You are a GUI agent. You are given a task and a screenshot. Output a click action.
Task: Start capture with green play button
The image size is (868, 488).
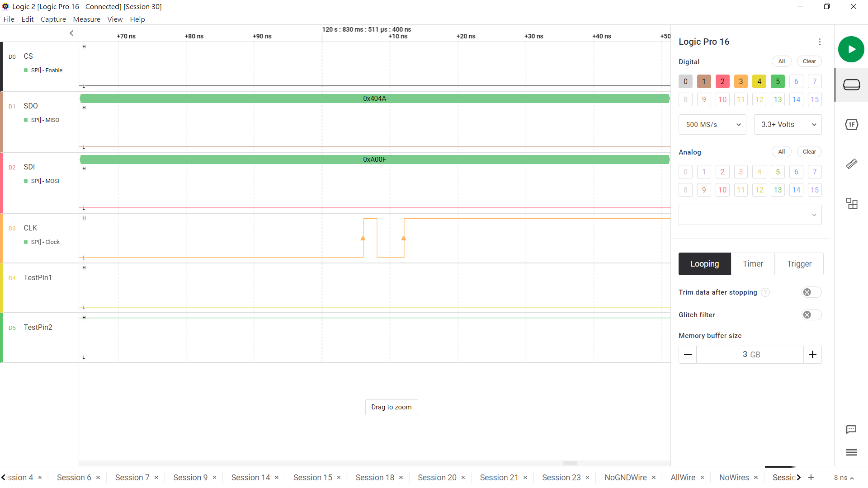(851, 49)
